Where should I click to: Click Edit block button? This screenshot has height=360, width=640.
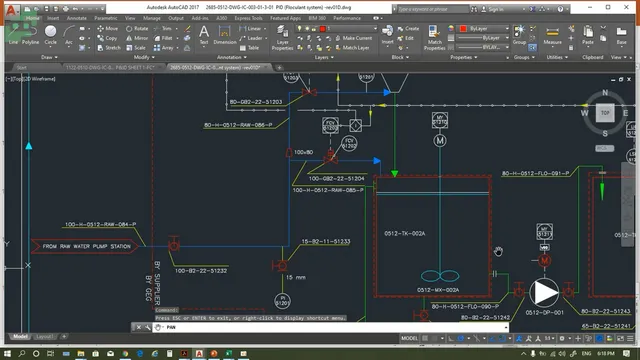pos(405,38)
